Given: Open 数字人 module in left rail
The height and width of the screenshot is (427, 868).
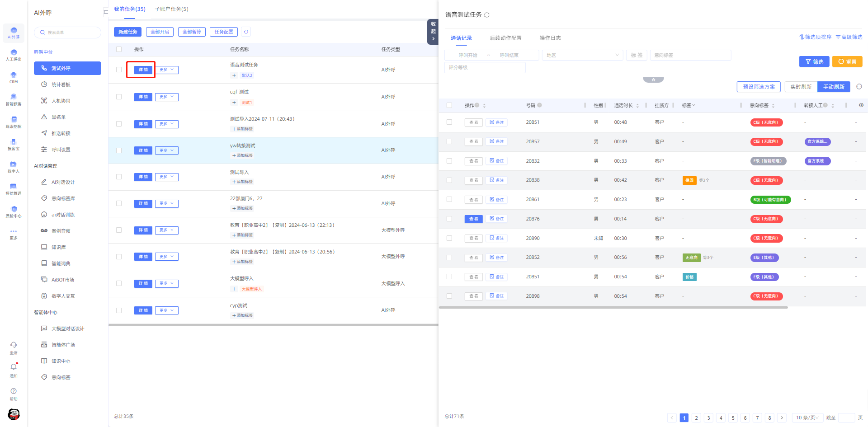Looking at the screenshot, I should 14,167.
